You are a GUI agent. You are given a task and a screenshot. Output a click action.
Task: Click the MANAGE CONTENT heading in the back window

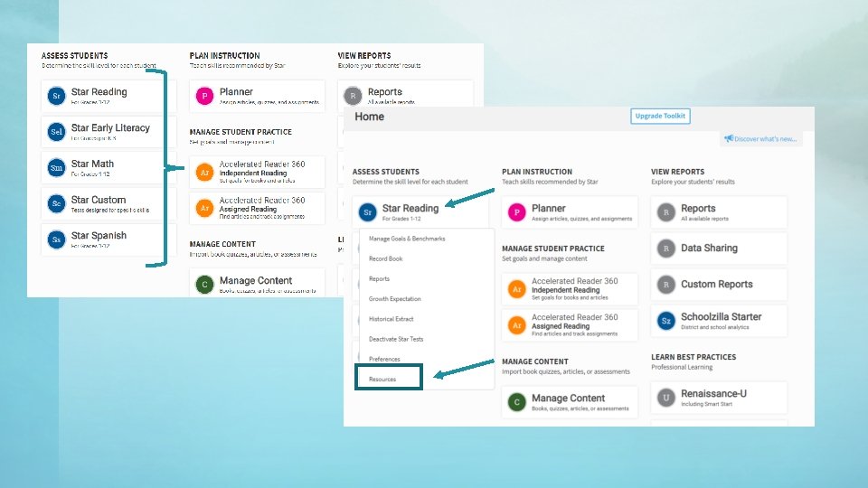click(222, 244)
